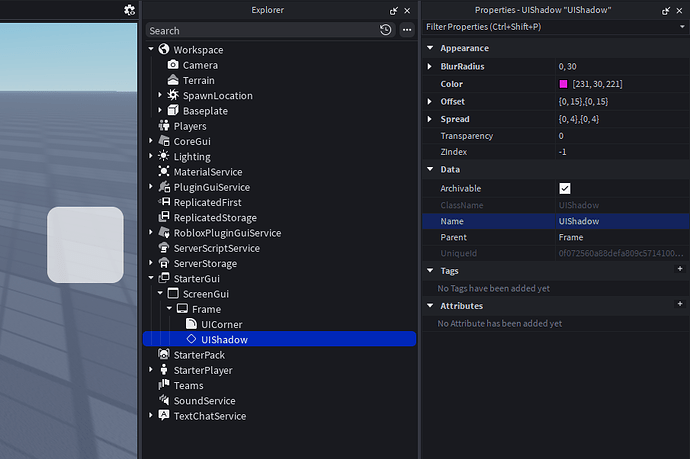Edit the Name value UIShadow
The image size is (690, 459).
point(622,221)
